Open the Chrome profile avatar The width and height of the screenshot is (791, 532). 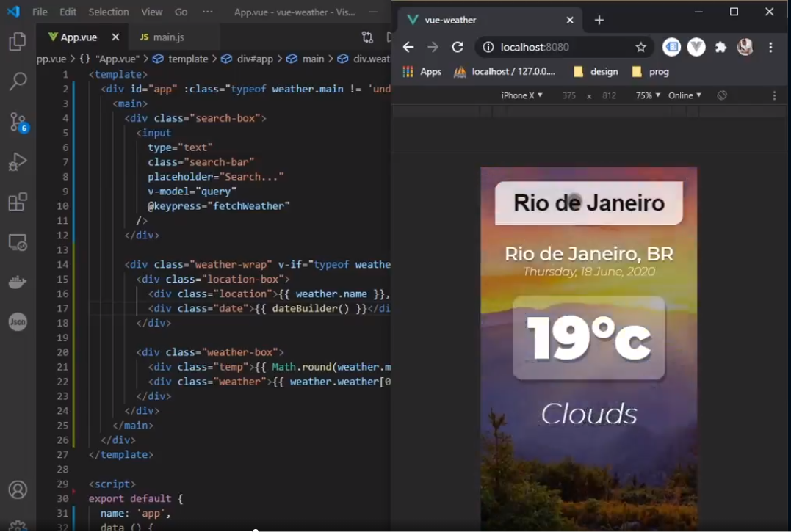(x=745, y=47)
